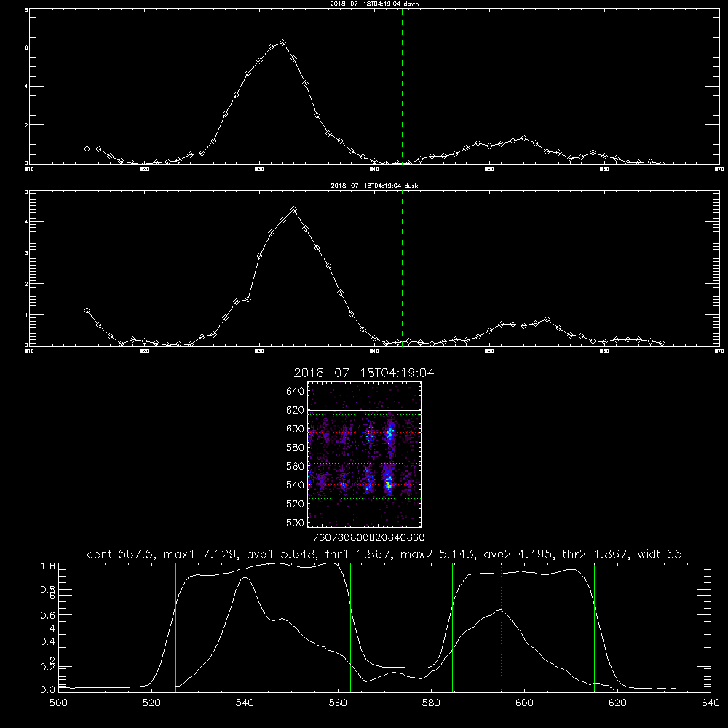728x728 pixels.
Task: Click the heatmap y-axis label 500
Action: click(296, 522)
